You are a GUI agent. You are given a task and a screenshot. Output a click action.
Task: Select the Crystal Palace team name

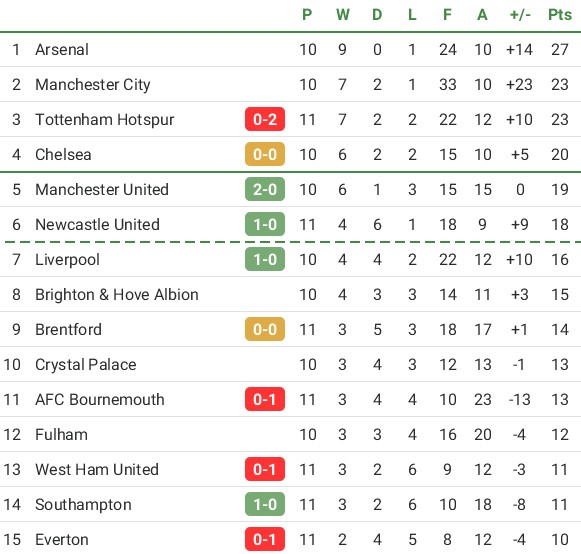86,365
